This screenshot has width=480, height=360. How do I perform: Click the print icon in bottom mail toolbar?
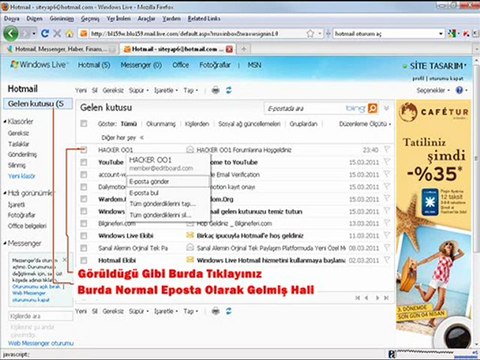pos(216,311)
